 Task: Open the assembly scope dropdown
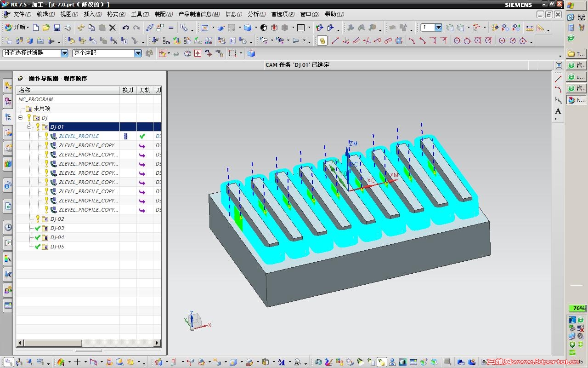138,53
